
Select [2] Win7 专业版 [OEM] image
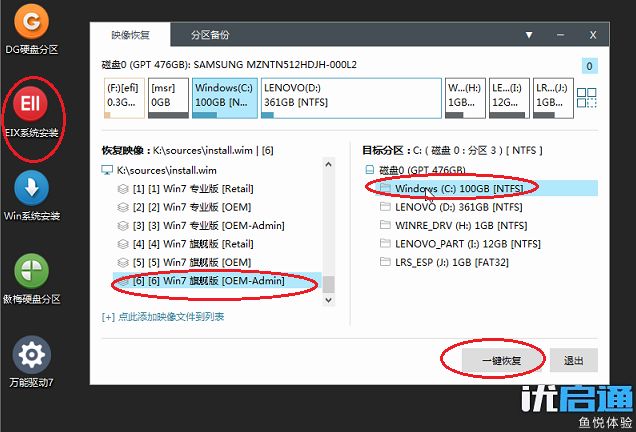192,207
